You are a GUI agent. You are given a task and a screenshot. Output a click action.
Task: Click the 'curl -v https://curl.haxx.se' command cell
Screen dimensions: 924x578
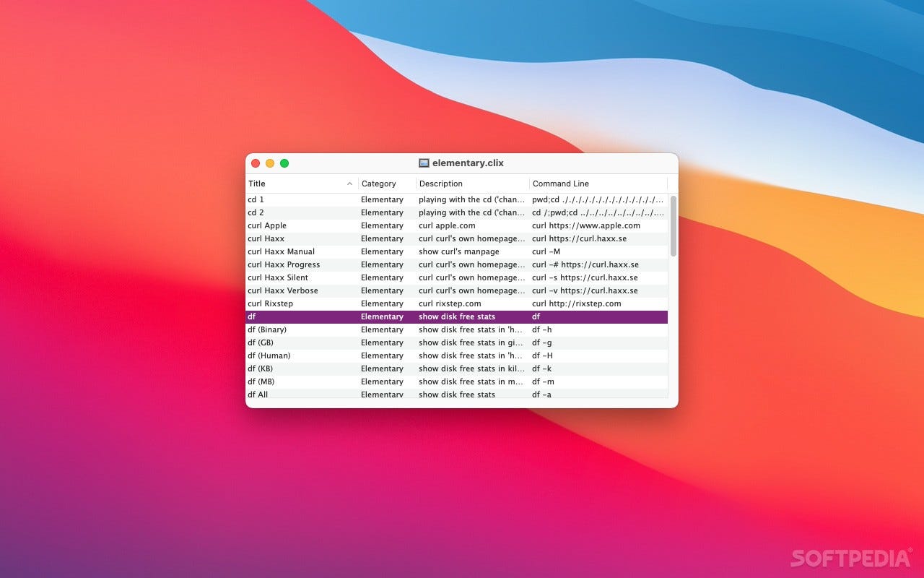pos(585,290)
